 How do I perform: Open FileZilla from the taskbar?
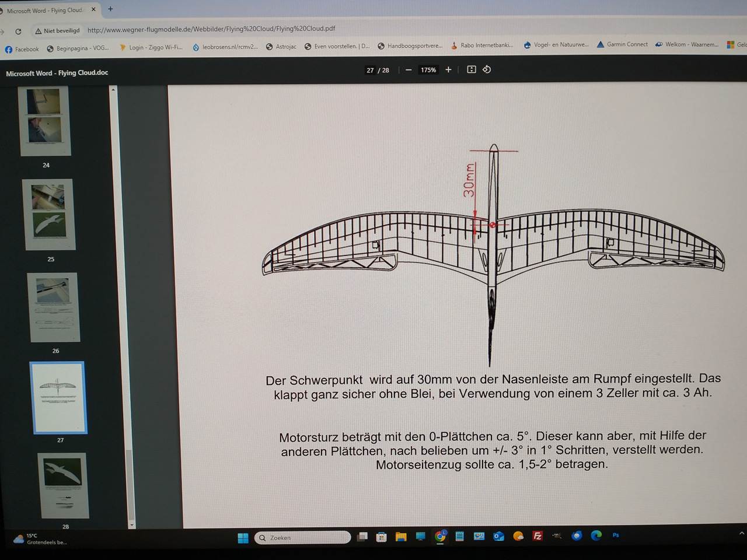[537, 536]
